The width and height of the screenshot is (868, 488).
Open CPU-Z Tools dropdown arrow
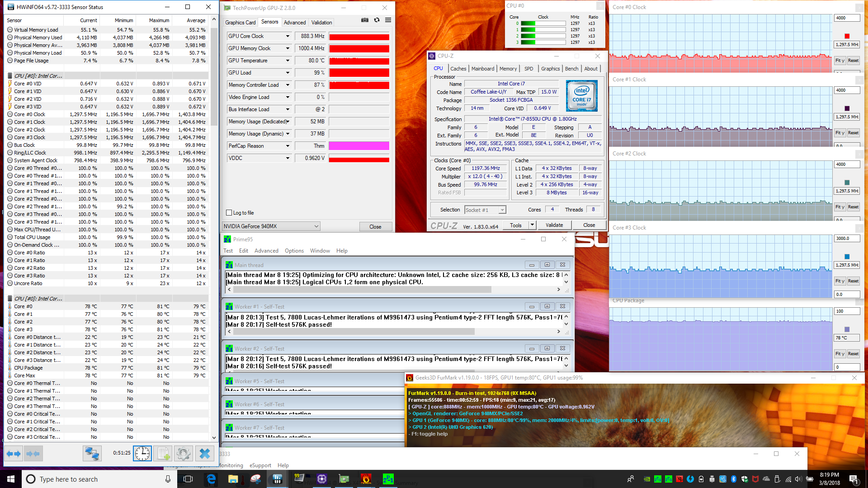pyautogui.click(x=532, y=225)
